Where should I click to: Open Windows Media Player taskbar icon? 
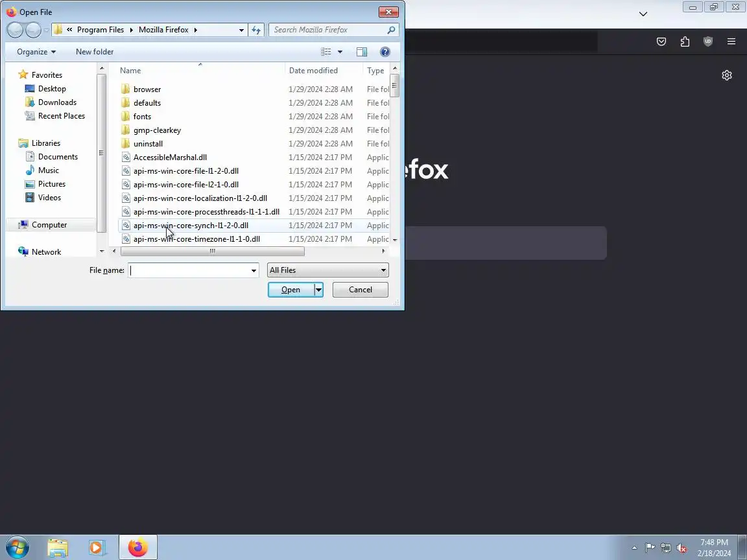[97, 548]
